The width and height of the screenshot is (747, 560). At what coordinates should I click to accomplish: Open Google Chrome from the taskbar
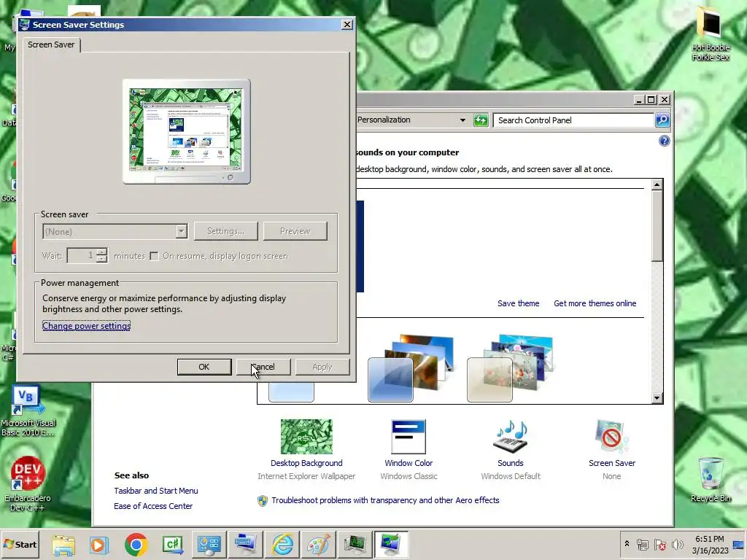pos(136,544)
